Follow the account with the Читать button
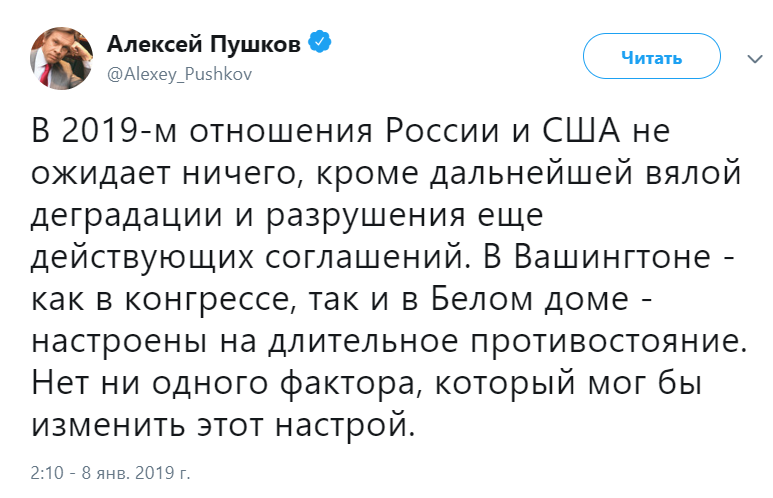 click(652, 56)
